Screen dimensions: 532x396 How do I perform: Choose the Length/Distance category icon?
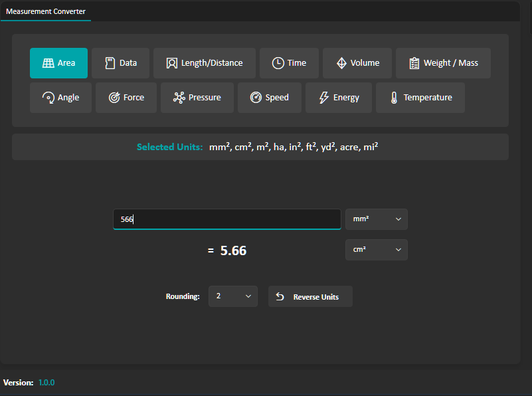(x=172, y=63)
